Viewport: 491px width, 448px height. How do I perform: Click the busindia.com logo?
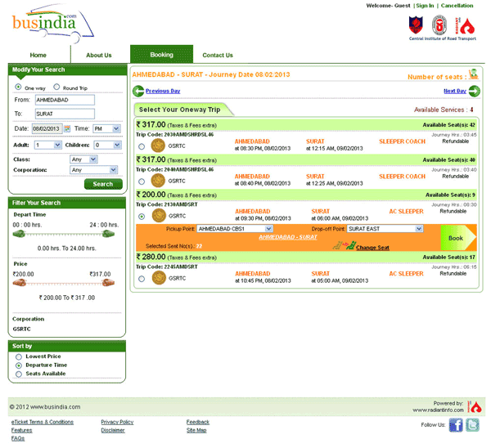[52, 24]
